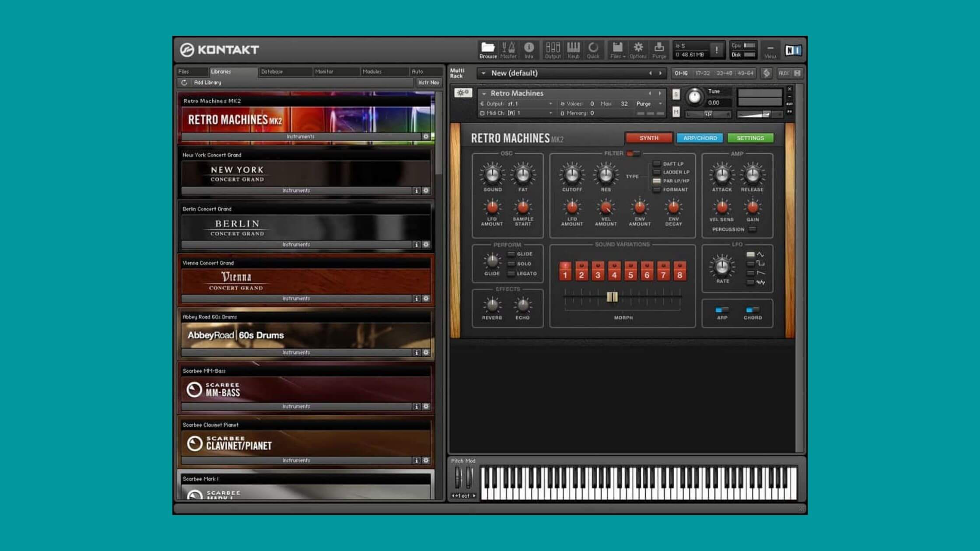Screen dimensions: 980x551
Task: Enable the ARP toggle in the LFO section
Action: 722,309
